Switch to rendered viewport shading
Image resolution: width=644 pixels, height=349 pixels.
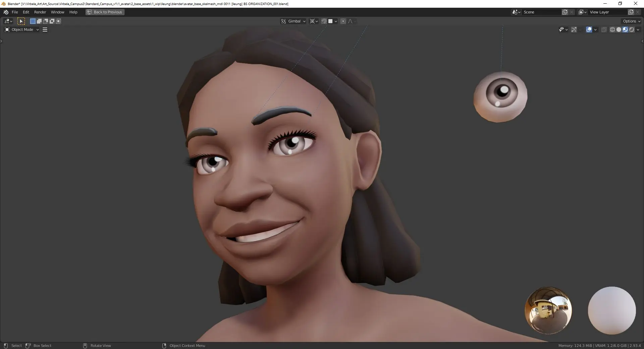point(632,30)
